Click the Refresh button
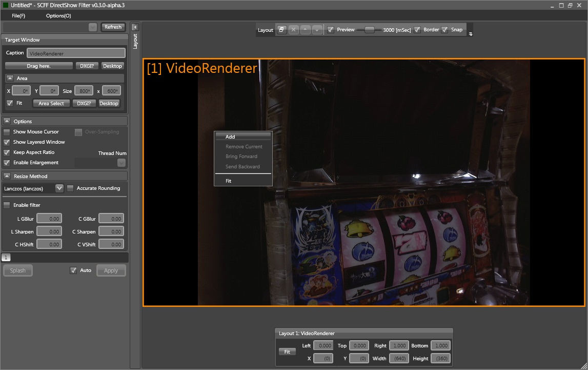 point(113,27)
